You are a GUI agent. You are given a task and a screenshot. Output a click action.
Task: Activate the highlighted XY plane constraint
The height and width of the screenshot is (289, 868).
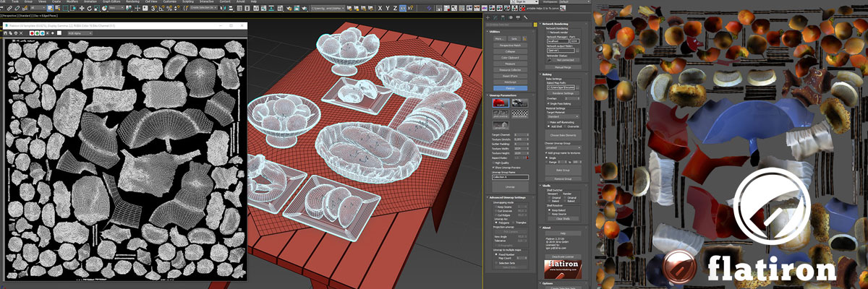coord(403,8)
